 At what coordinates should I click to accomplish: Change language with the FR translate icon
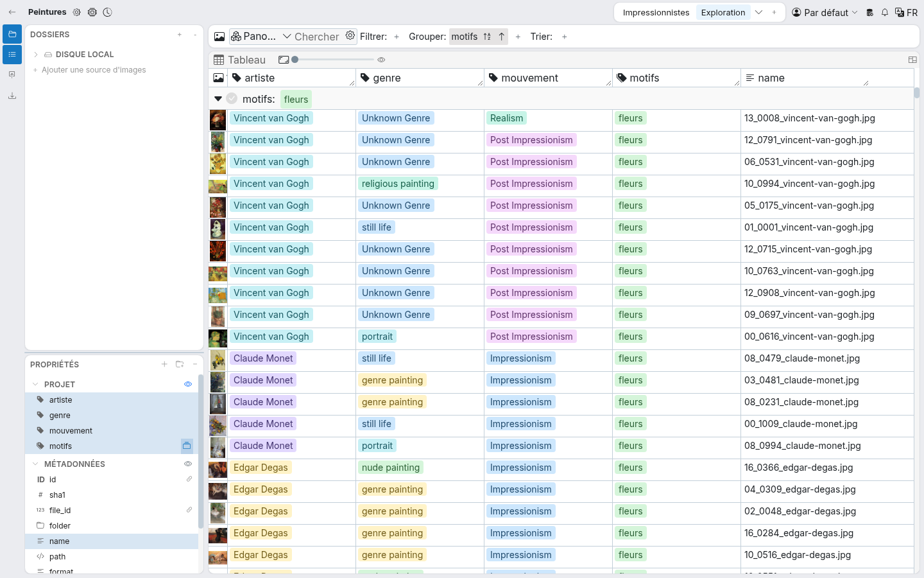point(906,12)
